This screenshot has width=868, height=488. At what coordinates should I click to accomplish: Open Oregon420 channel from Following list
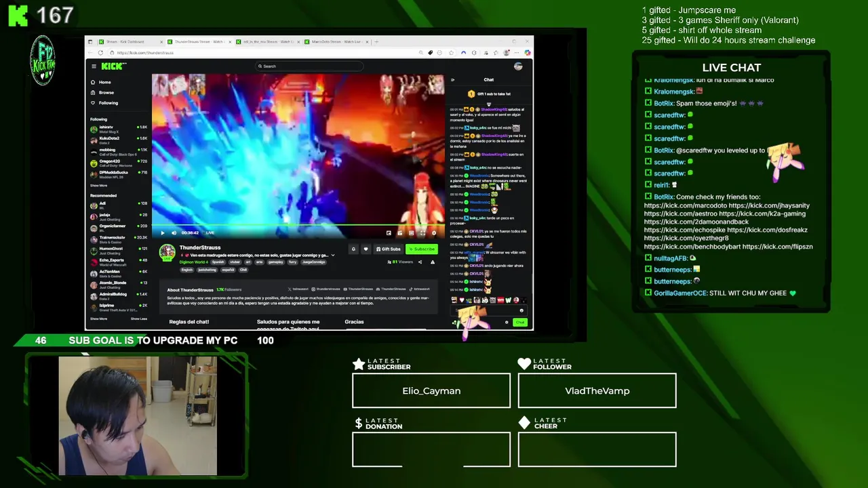tap(119, 162)
